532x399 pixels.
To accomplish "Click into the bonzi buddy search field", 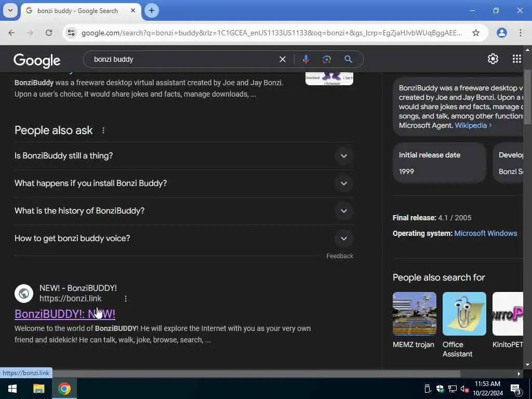I will point(183,59).
